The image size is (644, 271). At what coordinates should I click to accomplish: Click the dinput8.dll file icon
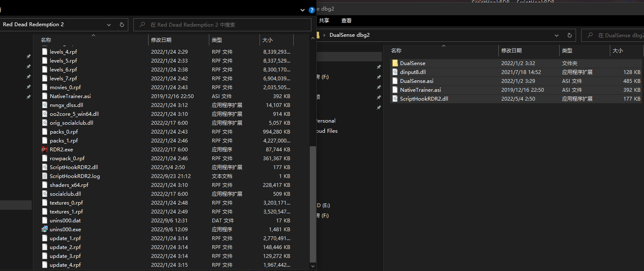[x=395, y=72]
